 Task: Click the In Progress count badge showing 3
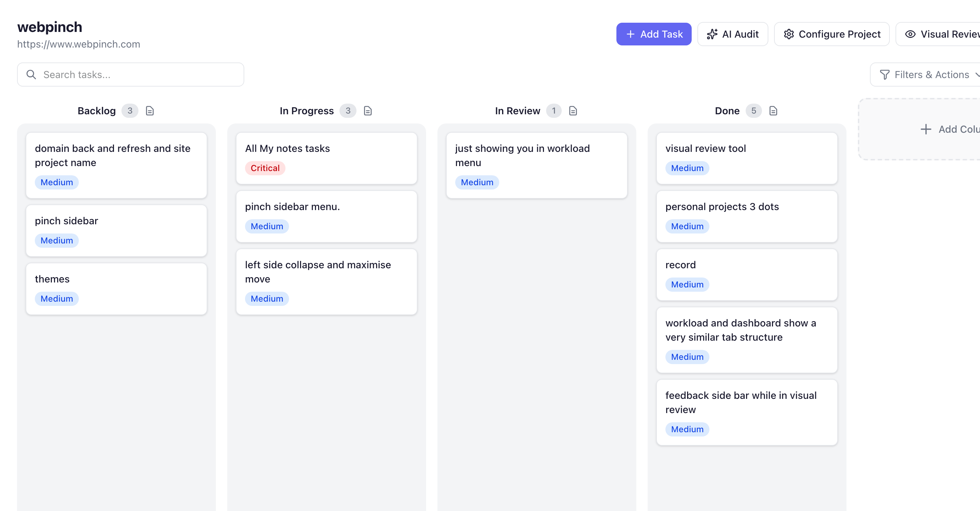tap(348, 111)
